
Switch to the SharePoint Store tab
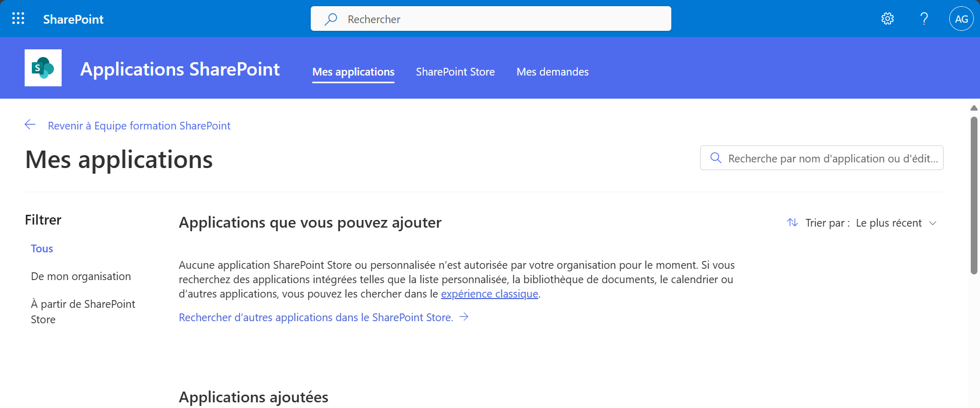(x=455, y=72)
